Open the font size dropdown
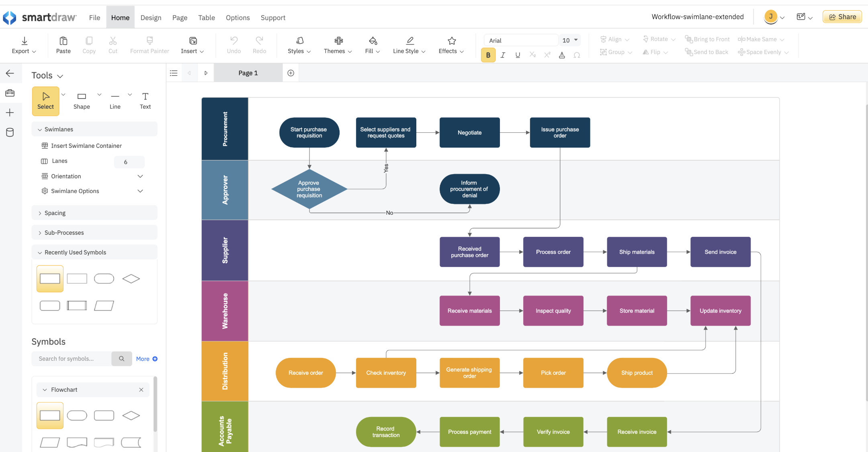The image size is (868, 452). coord(576,40)
